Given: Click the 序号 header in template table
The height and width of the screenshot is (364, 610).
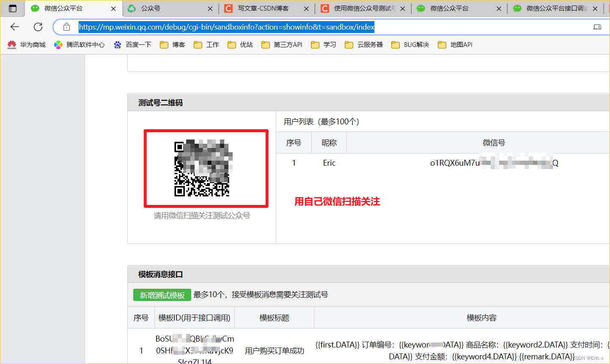Looking at the screenshot, I should [141, 318].
